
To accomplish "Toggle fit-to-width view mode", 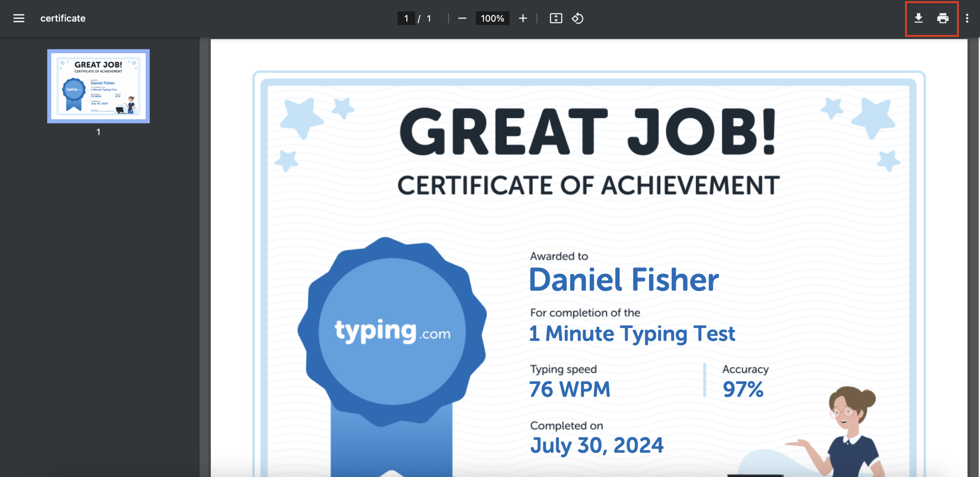I will click(556, 18).
